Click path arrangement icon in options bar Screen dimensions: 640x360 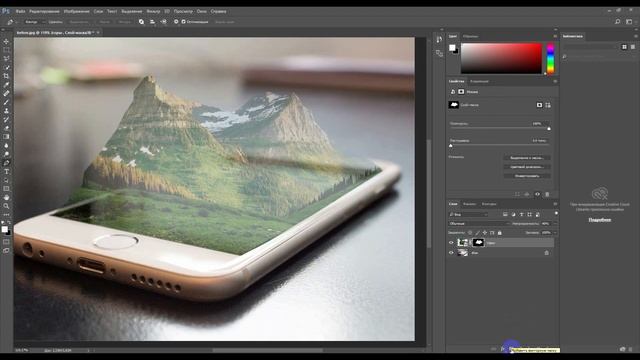[163, 22]
